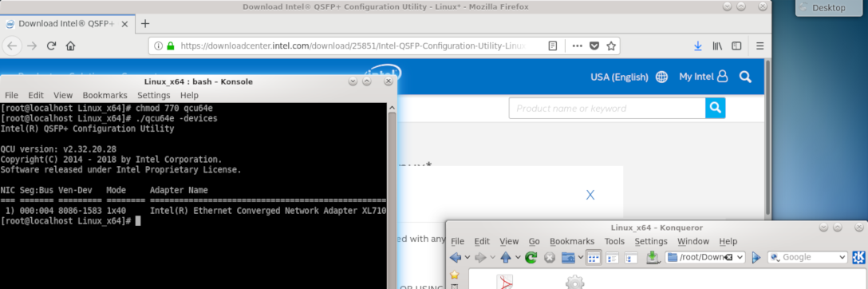Toggle Firefox sidebar
This screenshot has width=868, height=289.
pos(736,46)
